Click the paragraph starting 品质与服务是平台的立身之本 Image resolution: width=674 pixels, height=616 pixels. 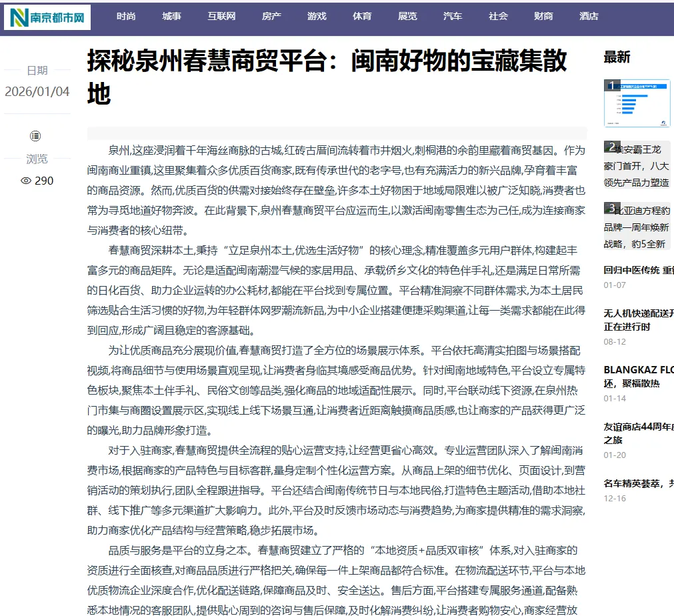click(x=337, y=580)
